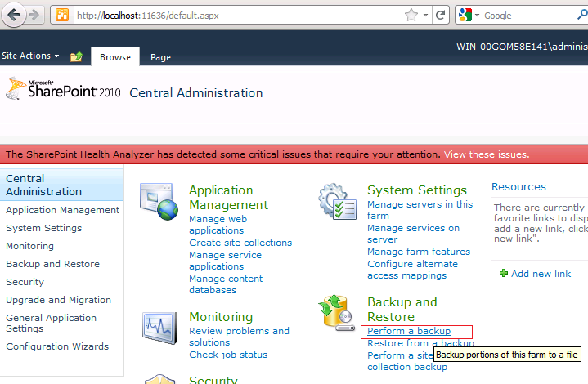Click the Security shield icon
Screen dimensions: 588x384
(x=160, y=379)
